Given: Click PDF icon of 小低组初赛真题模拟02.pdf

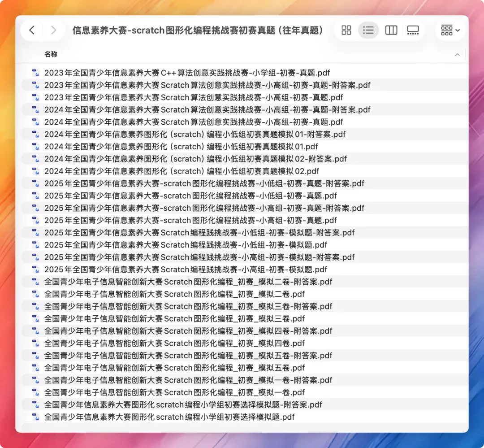Looking at the screenshot, I should 36,171.
